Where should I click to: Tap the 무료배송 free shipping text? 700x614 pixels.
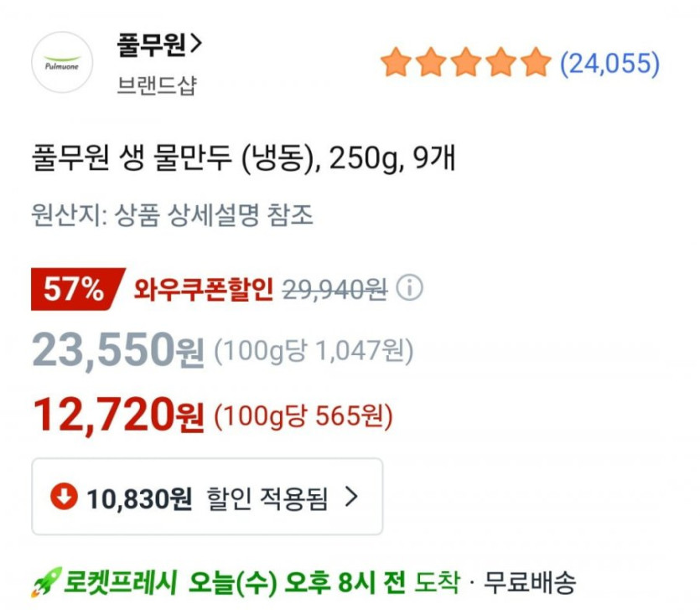[x=530, y=582]
